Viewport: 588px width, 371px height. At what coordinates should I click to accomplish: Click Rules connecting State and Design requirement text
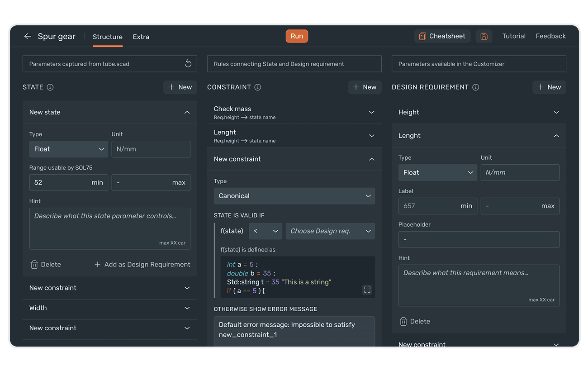279,64
